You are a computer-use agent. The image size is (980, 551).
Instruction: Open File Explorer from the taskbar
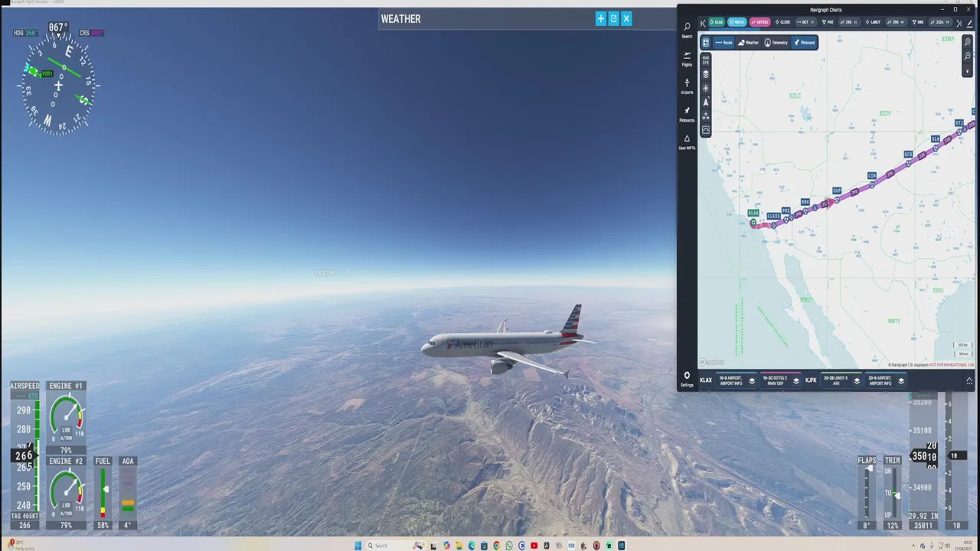pos(459,546)
